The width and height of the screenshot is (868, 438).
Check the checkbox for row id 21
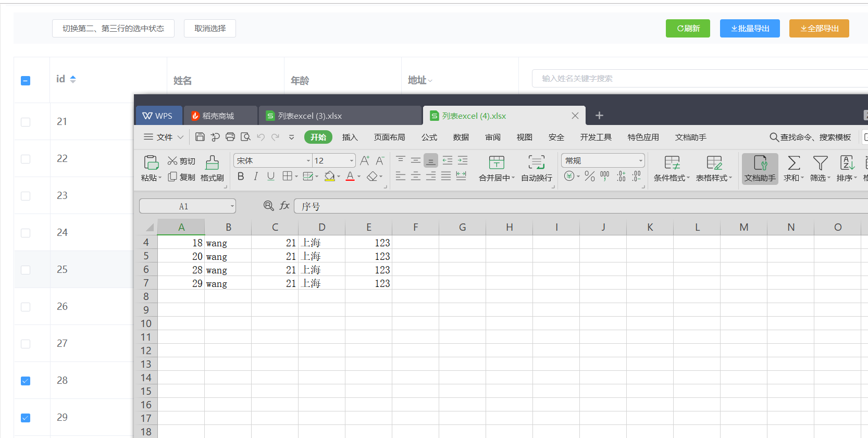click(26, 122)
